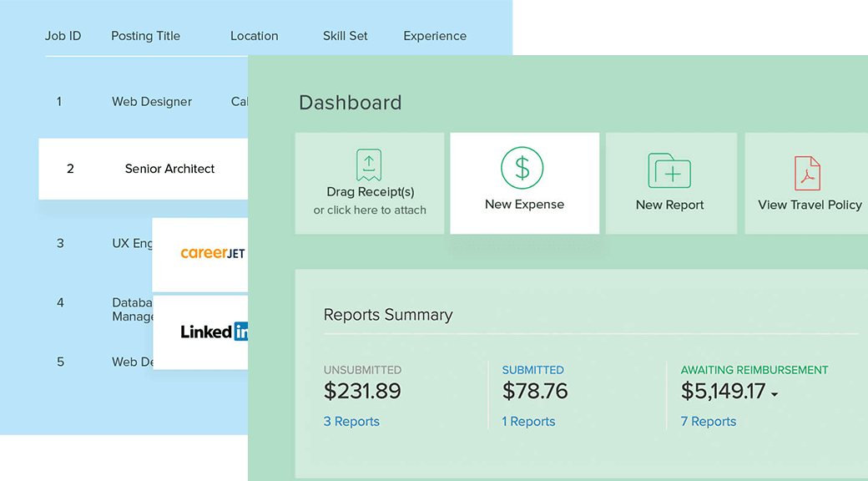The width and height of the screenshot is (868, 481).
Task: Click the Drag Receipt(s) attach area
Action: (x=370, y=183)
